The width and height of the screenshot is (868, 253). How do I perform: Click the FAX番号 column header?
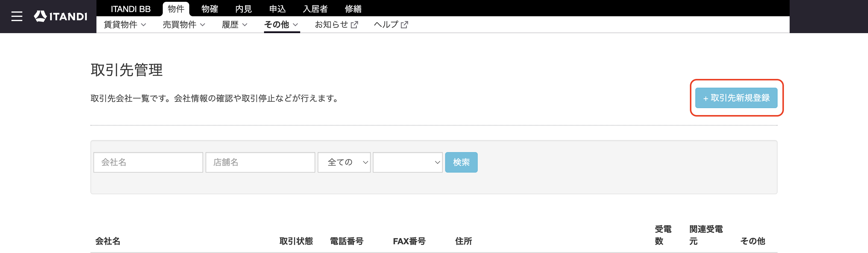tap(409, 241)
